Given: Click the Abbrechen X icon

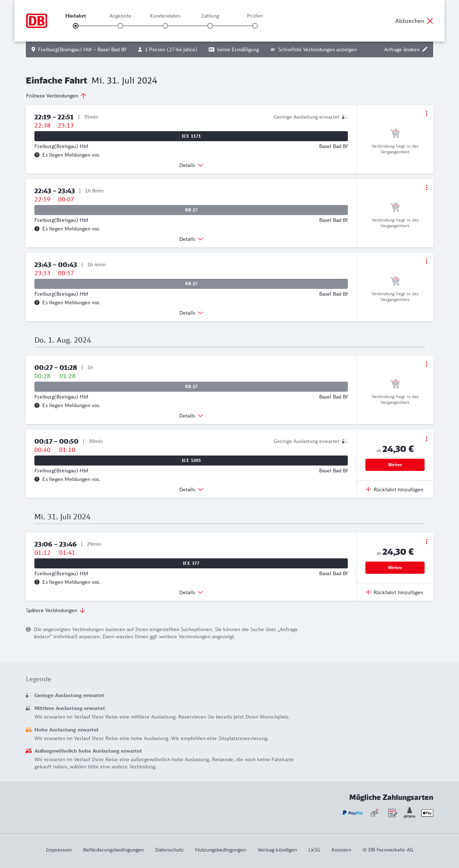Looking at the screenshot, I should (430, 21).
